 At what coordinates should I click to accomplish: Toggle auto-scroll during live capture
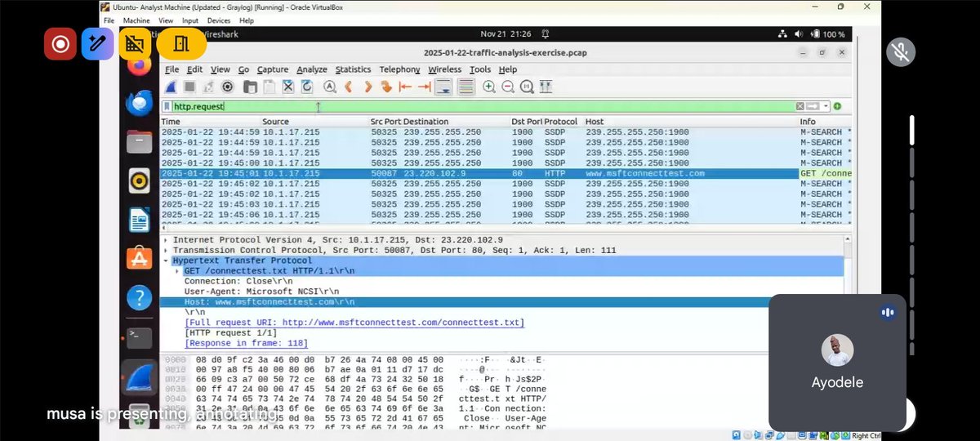pyautogui.click(x=443, y=87)
